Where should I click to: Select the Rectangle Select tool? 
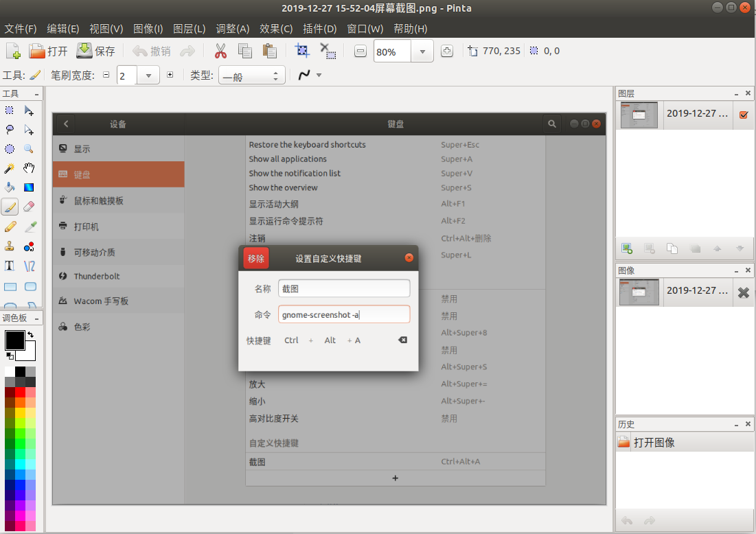(x=9, y=111)
